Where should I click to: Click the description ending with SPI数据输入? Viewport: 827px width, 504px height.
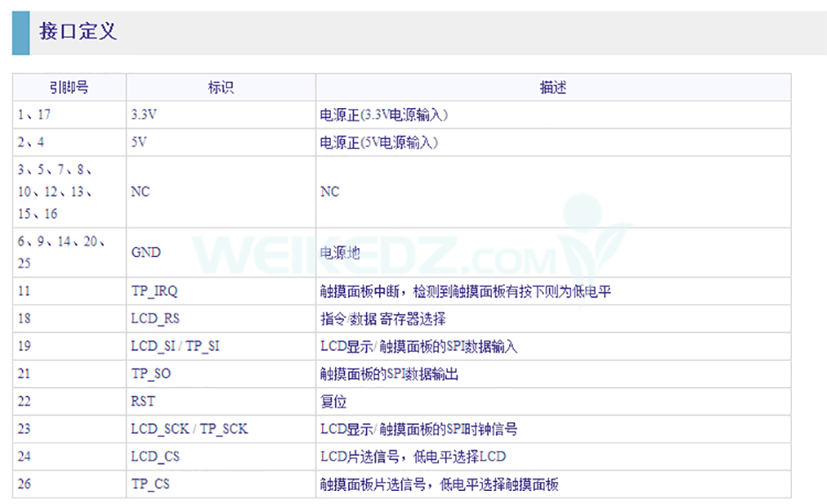point(419,347)
